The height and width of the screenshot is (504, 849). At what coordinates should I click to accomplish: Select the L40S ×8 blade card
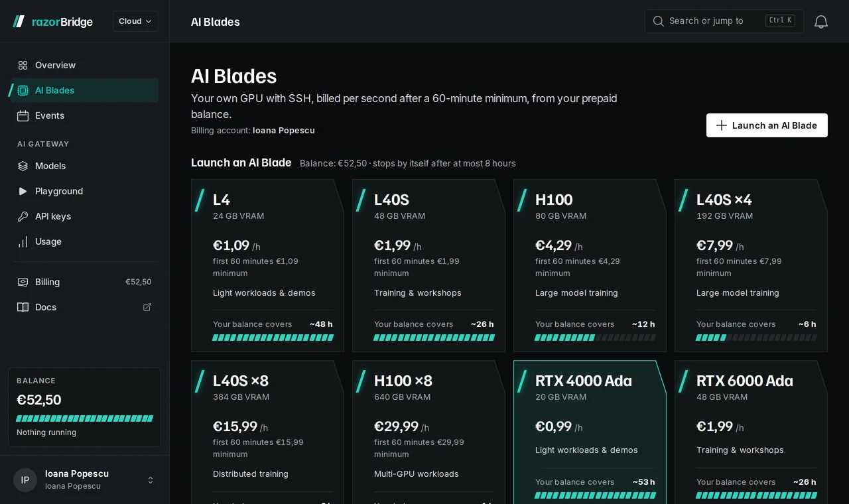click(x=267, y=432)
